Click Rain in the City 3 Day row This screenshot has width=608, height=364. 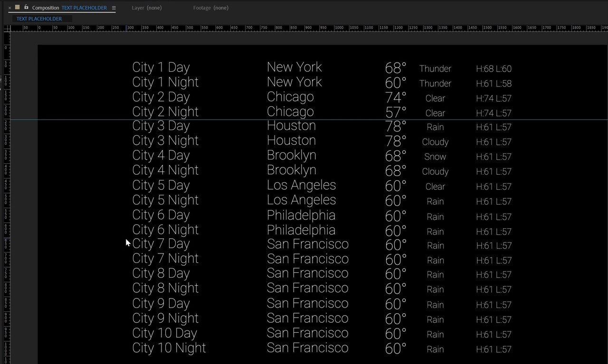click(x=435, y=127)
